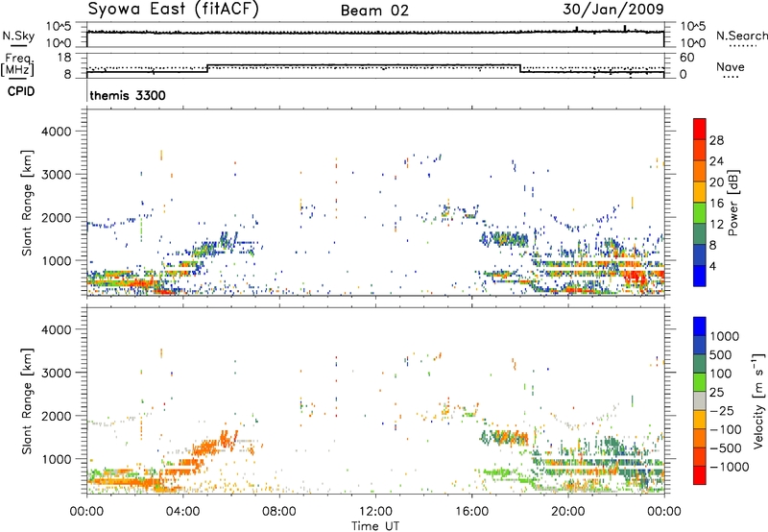This screenshot has width=768, height=532.
Task: Click the date '30/Jan/2009'
Action: (613, 10)
